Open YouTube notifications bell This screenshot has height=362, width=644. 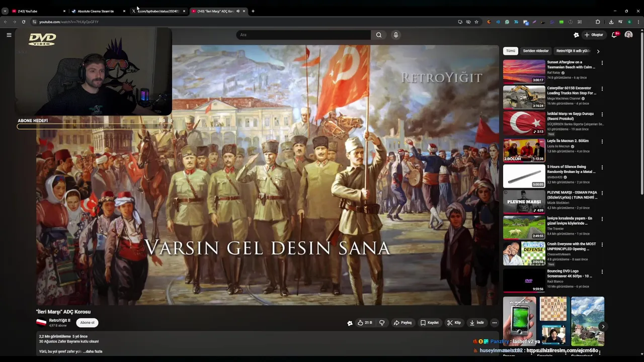pyautogui.click(x=614, y=35)
